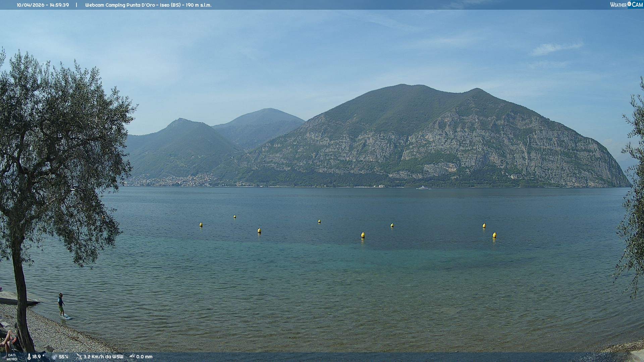644x362 pixels.
Task: Click the rightmost yellow buoy
Action: pyautogui.click(x=494, y=235)
